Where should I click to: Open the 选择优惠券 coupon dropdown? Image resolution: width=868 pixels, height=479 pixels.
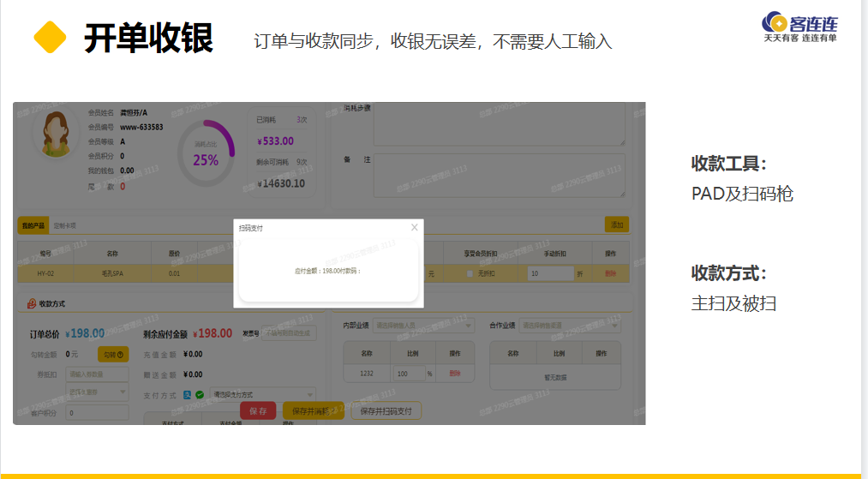click(97, 392)
